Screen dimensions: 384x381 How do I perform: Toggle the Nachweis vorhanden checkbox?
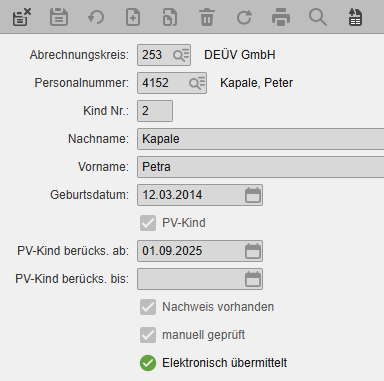pyautogui.click(x=148, y=307)
